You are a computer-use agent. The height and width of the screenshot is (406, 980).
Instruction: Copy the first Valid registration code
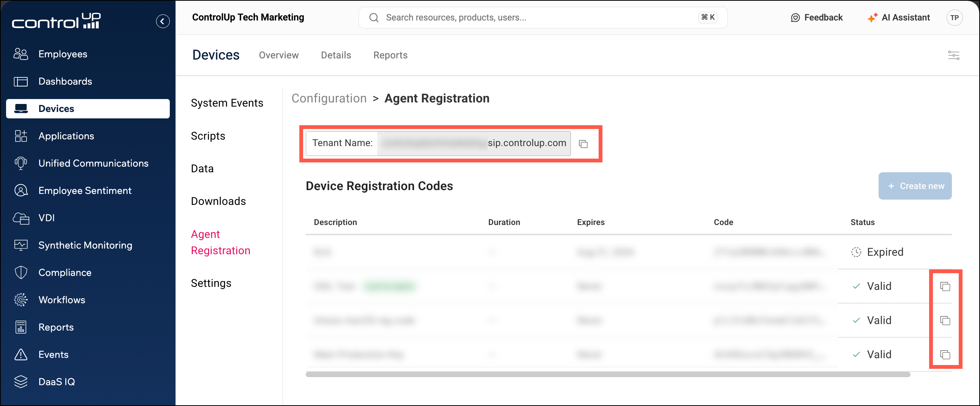[945, 286]
